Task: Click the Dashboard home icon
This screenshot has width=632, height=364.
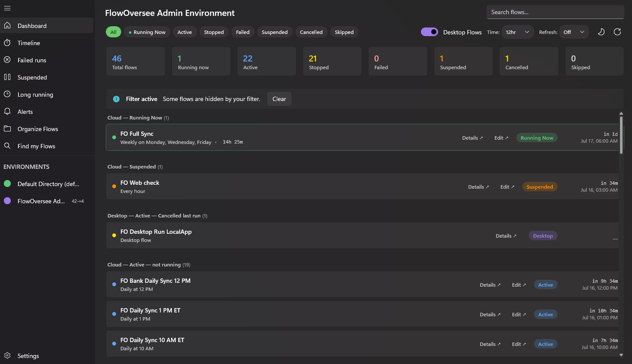Action: click(7, 26)
